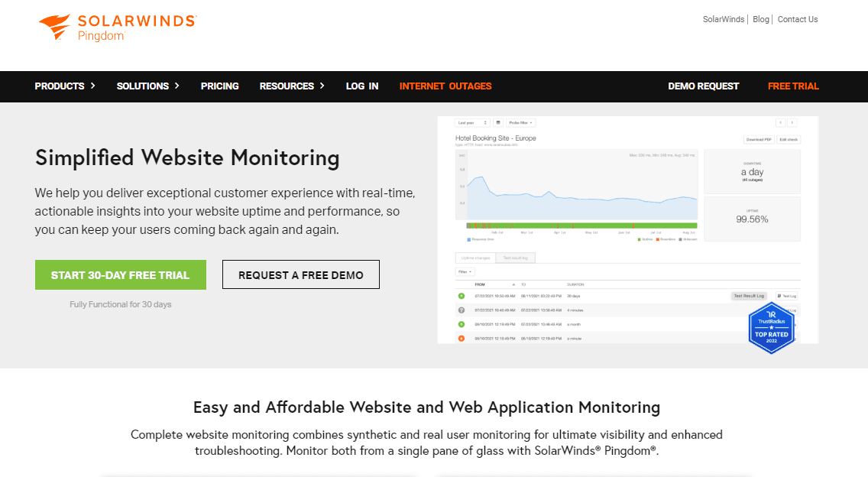Click the SolarWinds Pingdom logo

click(116, 27)
